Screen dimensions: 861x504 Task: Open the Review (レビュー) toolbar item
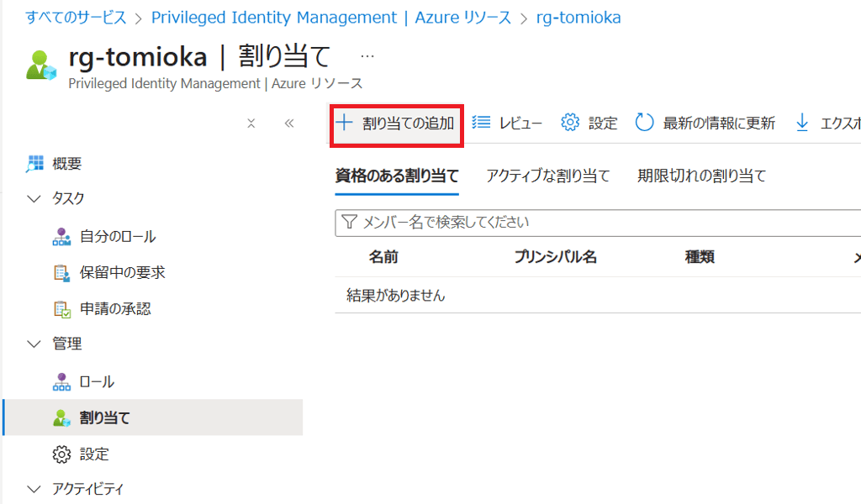click(x=507, y=123)
